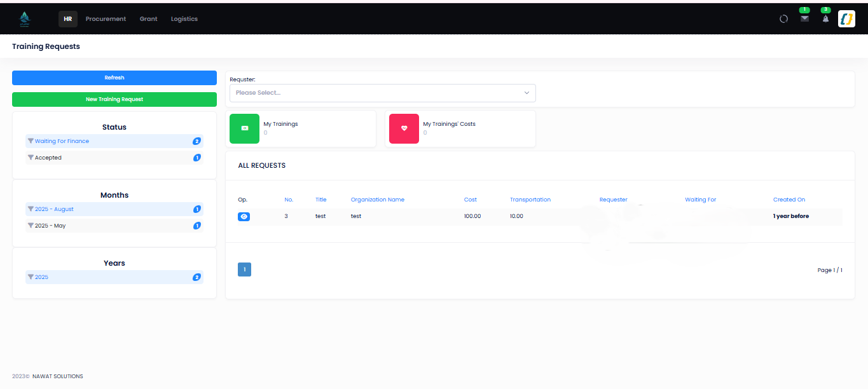Image resolution: width=868 pixels, height=389 pixels.
Task: Sort by the Cost column header
Action: click(471, 200)
